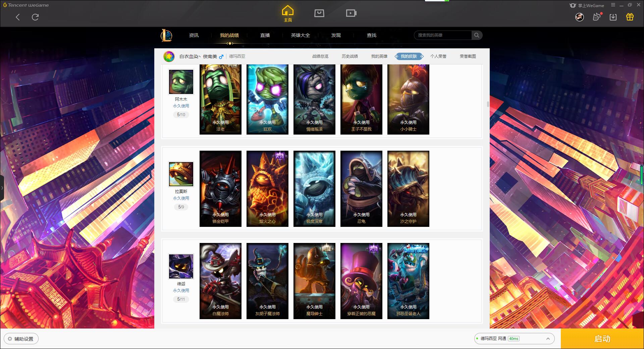Click the 启动 launch button
This screenshot has height=349, width=644.
coord(602,339)
